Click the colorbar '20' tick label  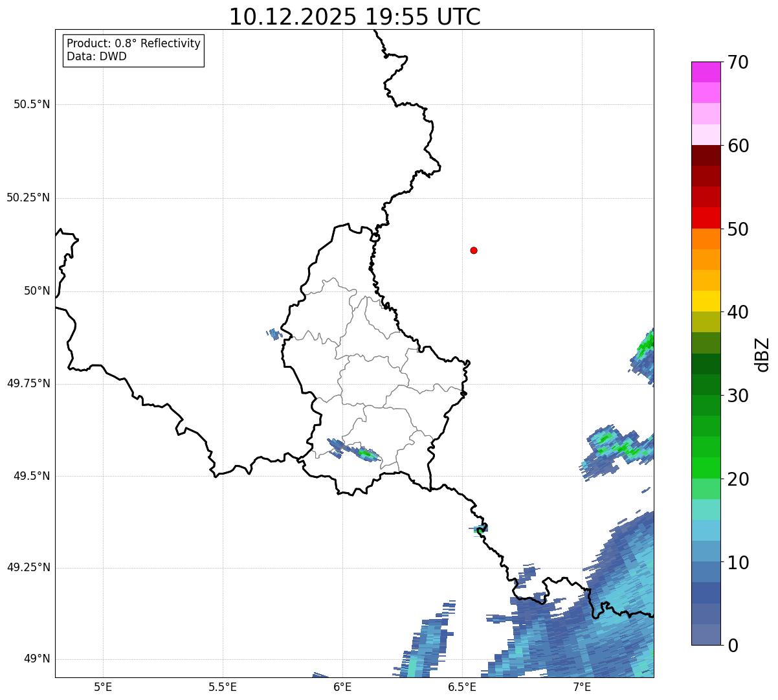pos(738,480)
